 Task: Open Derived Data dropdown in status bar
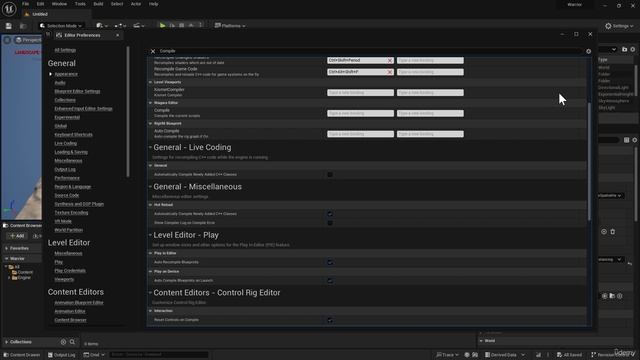tap(504, 355)
